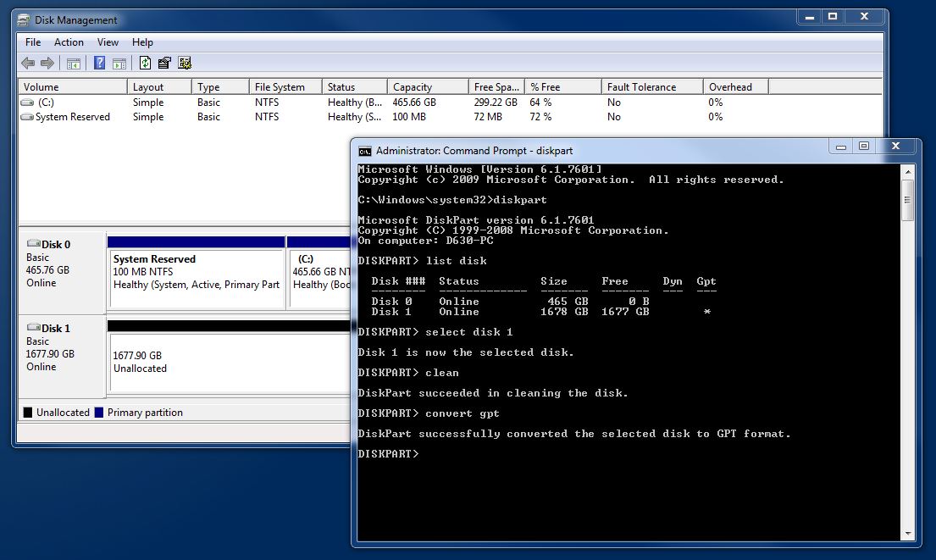Click the 465.66 GB capacity cell
Screen dimensions: 936x560
414,103
